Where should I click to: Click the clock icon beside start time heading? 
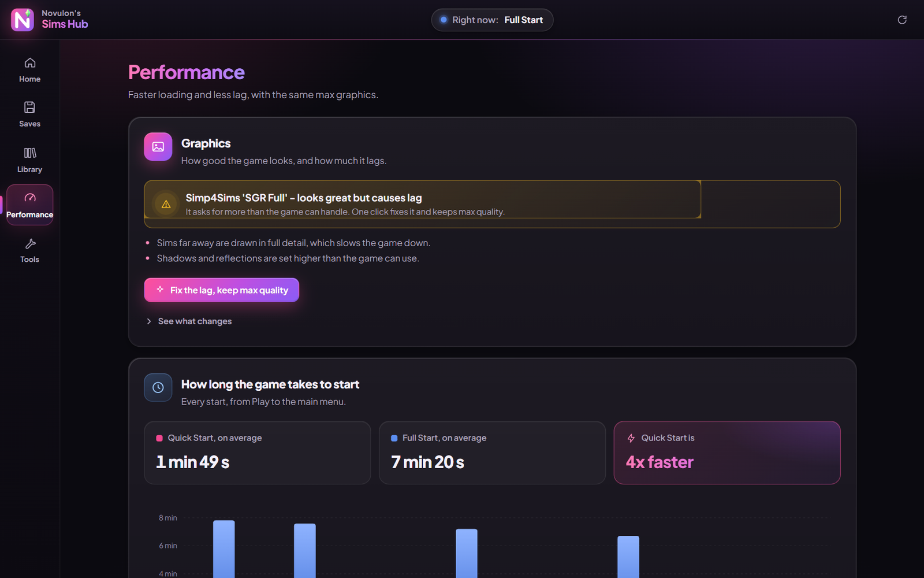158,388
